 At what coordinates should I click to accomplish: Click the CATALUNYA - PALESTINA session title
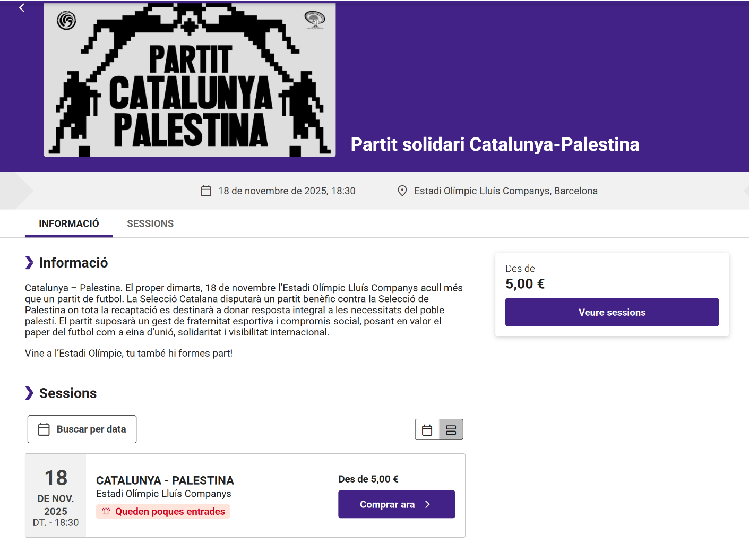coord(165,480)
